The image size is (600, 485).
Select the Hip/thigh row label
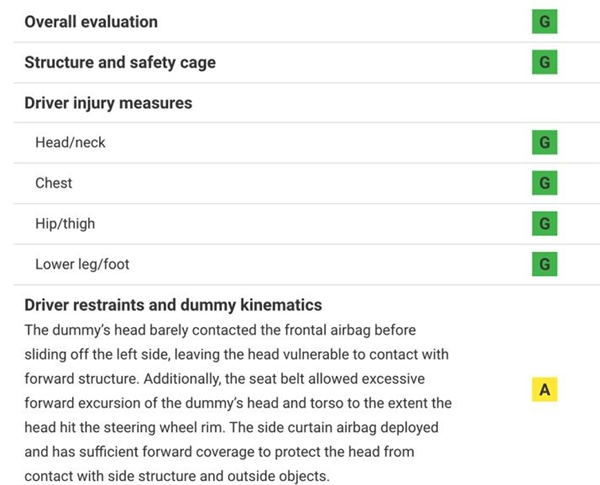[x=67, y=224]
